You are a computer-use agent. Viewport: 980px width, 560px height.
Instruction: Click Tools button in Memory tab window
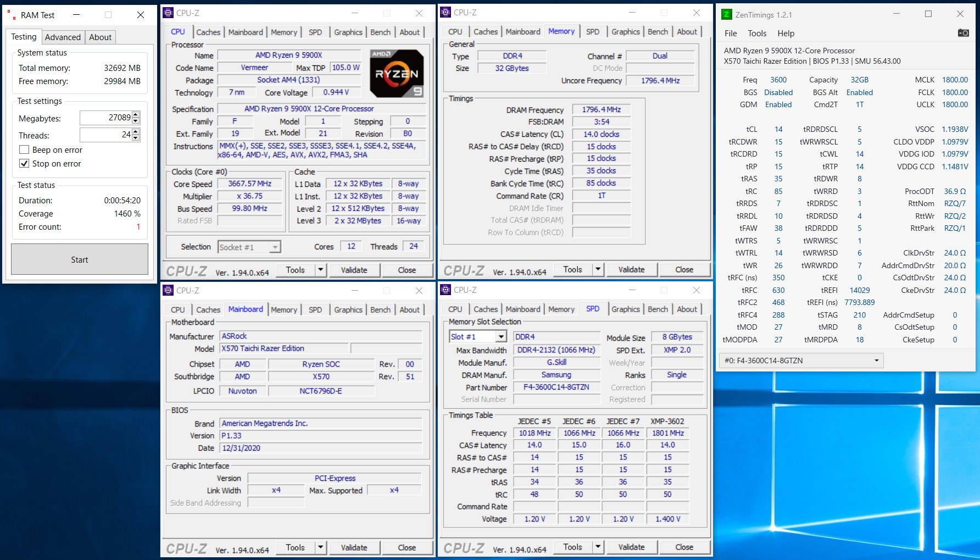click(573, 269)
